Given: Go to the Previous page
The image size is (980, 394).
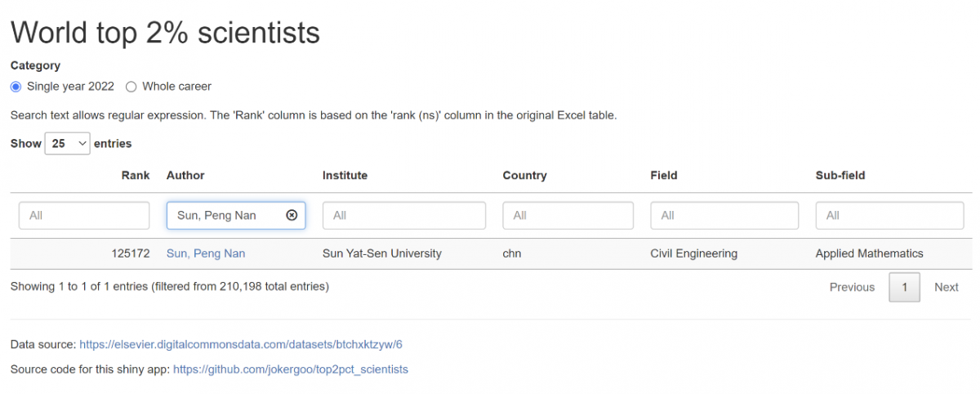Looking at the screenshot, I should (852, 287).
